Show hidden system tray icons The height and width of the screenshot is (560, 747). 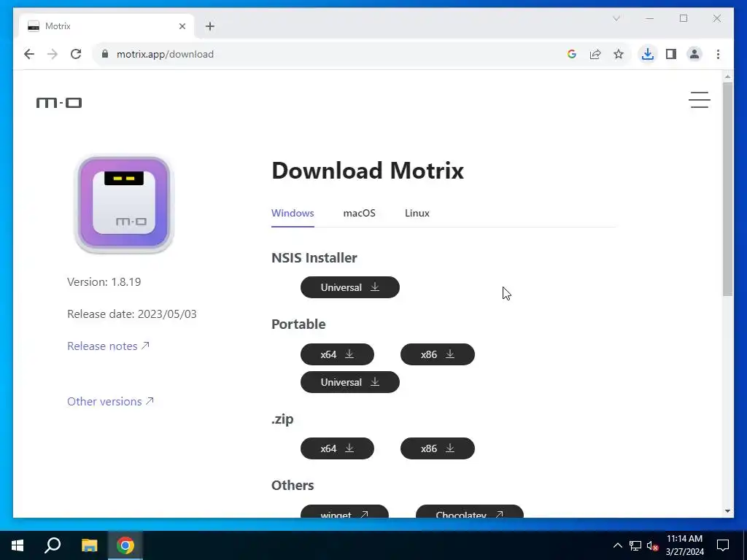tap(617, 545)
